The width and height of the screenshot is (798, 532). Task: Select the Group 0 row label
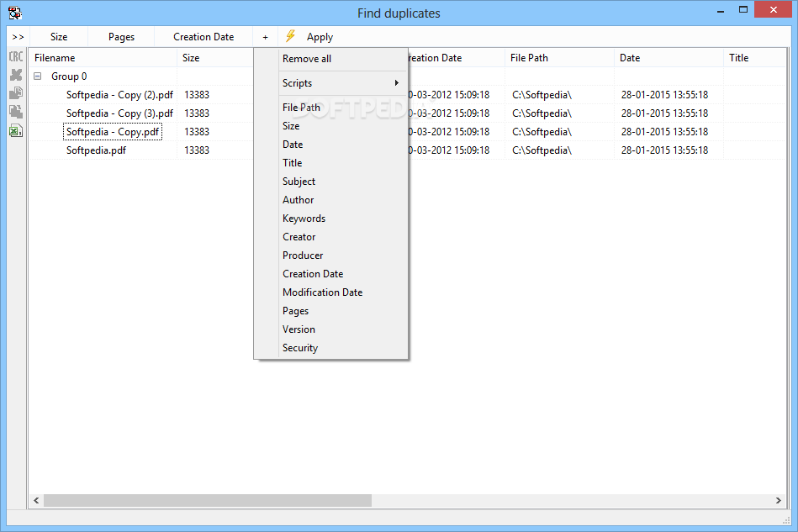[x=69, y=76]
